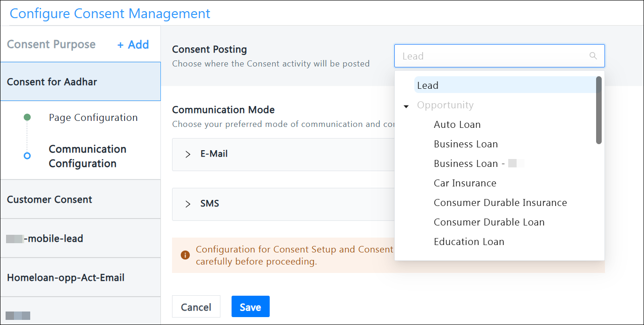Choose Consumer Durable Insurance option

pyautogui.click(x=500, y=203)
